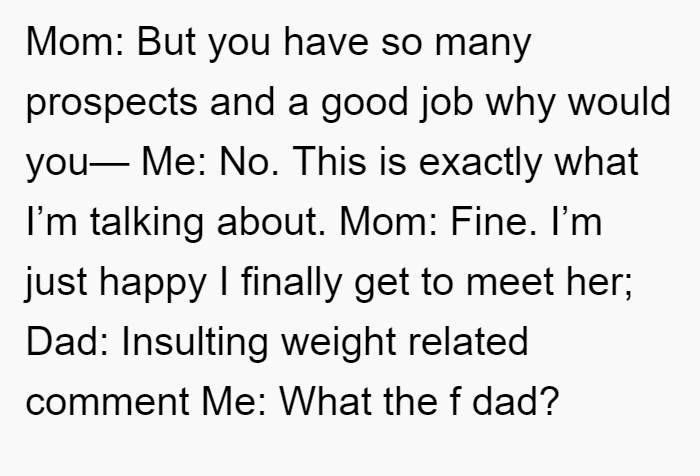Click the word "finally" in the text
Viewport: 700px width, 476px height.
point(292,283)
